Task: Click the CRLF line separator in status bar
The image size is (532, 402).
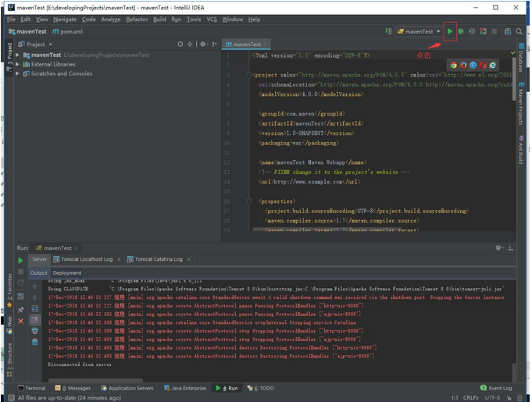Action: point(470,397)
